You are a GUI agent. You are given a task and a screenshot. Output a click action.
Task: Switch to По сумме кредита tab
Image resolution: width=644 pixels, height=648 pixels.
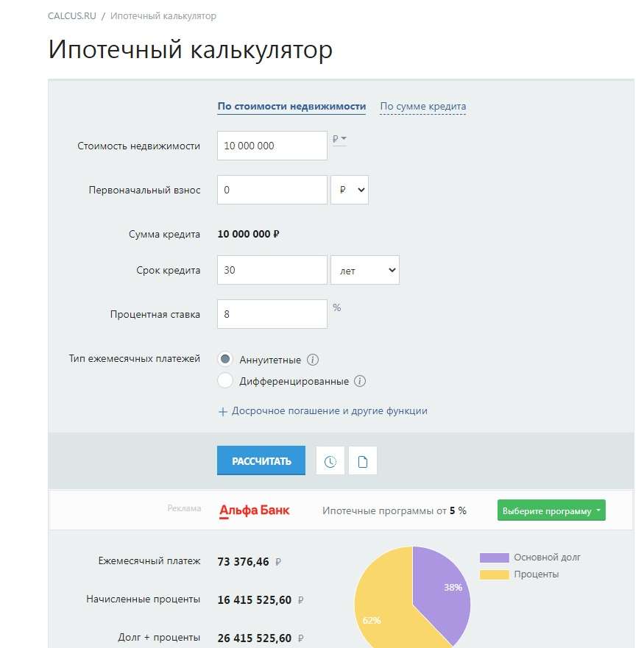coord(423,106)
